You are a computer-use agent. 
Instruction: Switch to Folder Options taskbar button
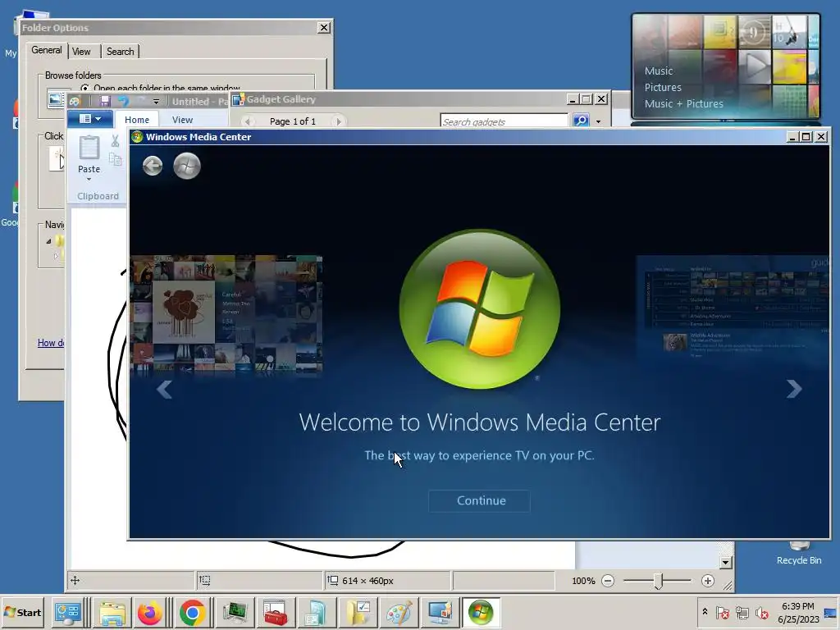pos(358,613)
